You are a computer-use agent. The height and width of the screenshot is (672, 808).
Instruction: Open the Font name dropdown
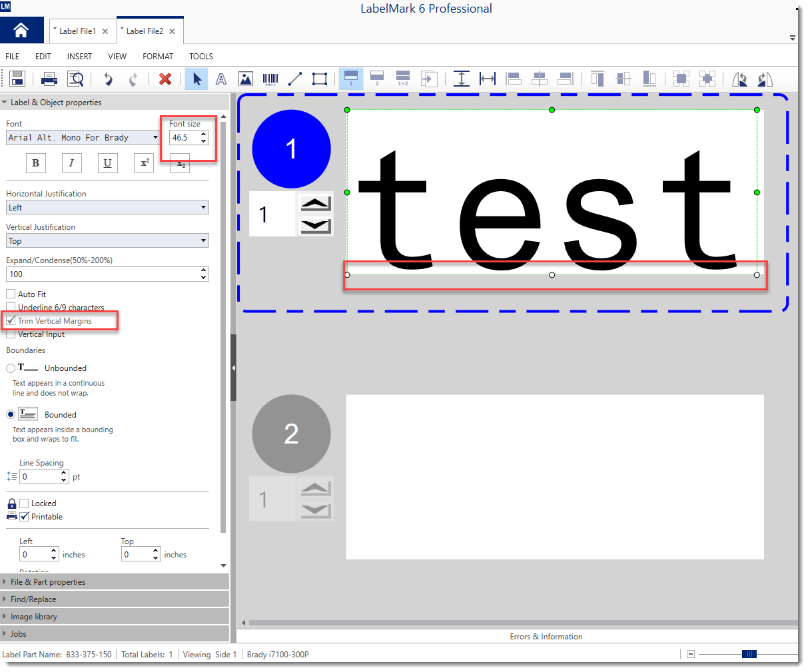(x=83, y=138)
